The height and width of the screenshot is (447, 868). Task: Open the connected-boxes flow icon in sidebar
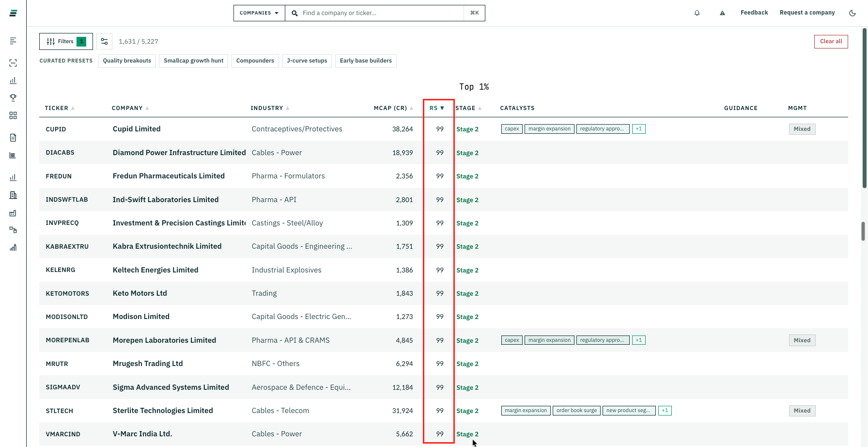pos(13,230)
